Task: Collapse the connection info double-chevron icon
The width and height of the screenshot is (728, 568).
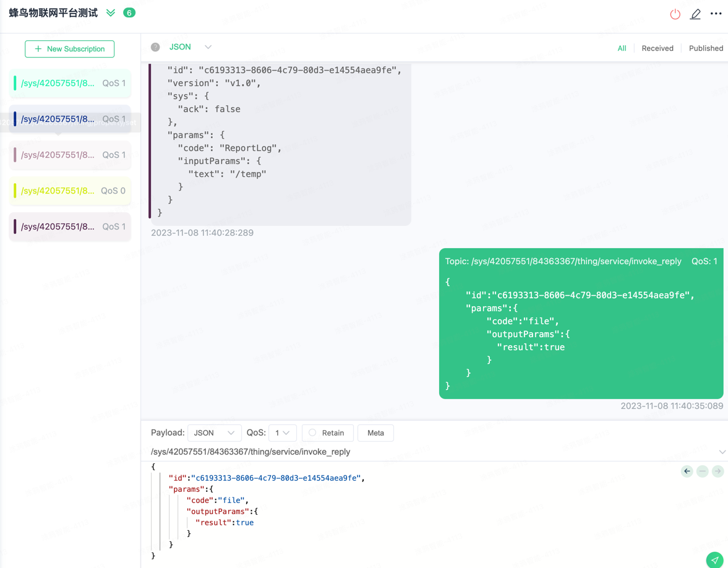Action: [x=111, y=12]
